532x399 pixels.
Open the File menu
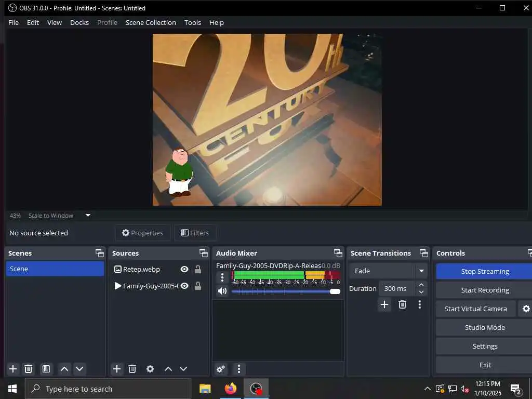14,22
